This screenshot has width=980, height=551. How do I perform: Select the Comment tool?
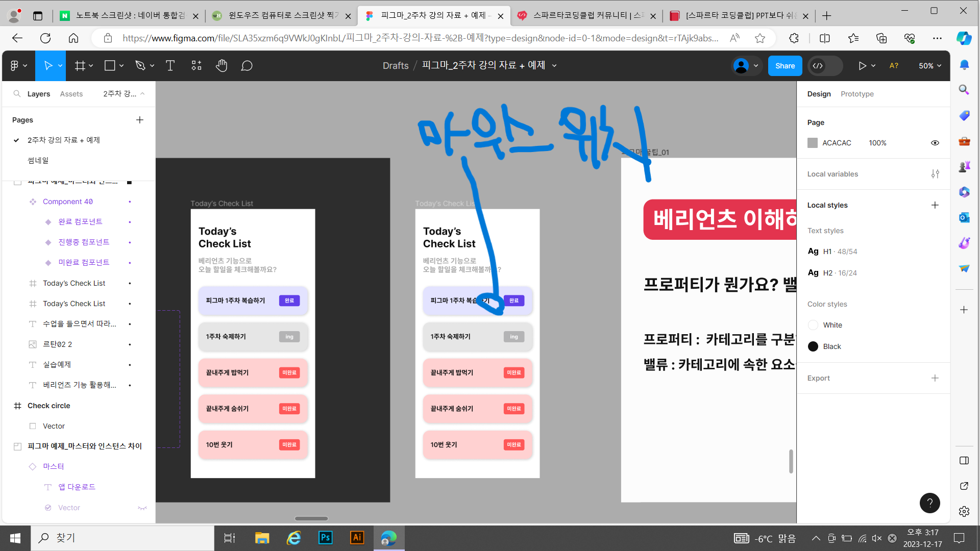coord(247,66)
